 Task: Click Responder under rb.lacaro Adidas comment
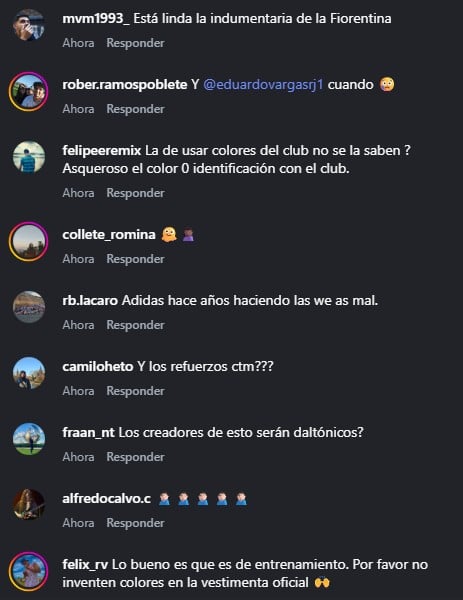point(135,325)
